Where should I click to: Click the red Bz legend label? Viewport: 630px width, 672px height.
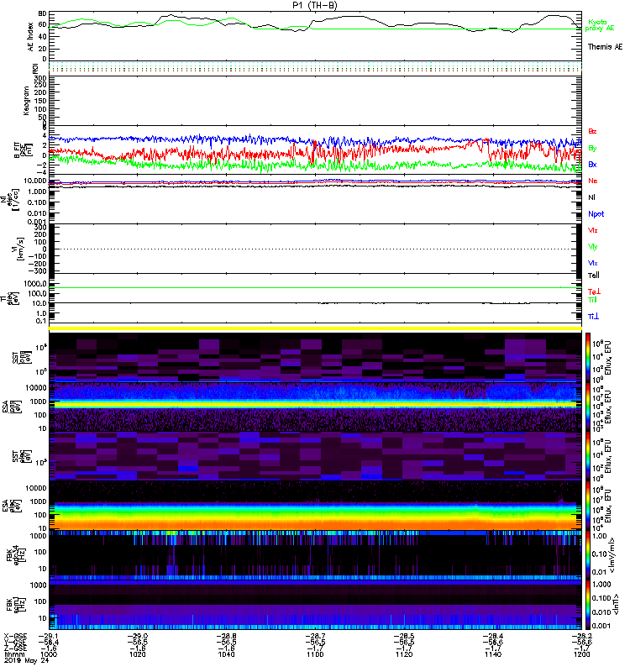pyautogui.click(x=592, y=131)
